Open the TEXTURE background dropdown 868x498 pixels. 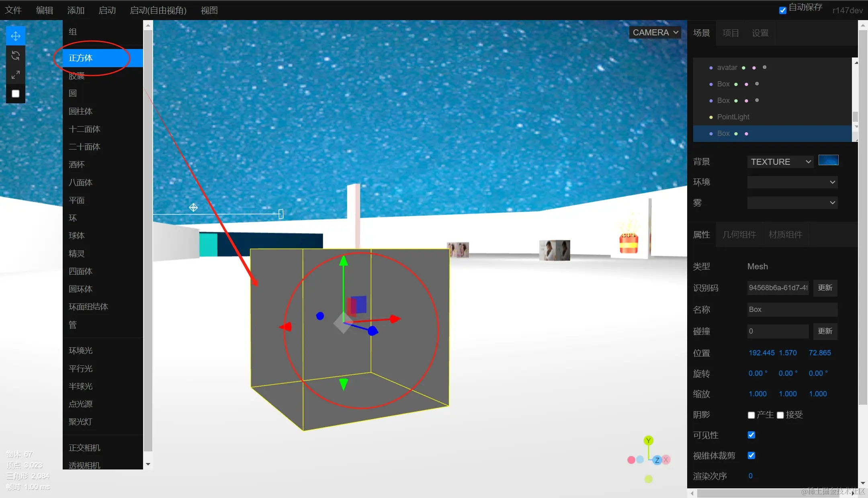(x=780, y=162)
